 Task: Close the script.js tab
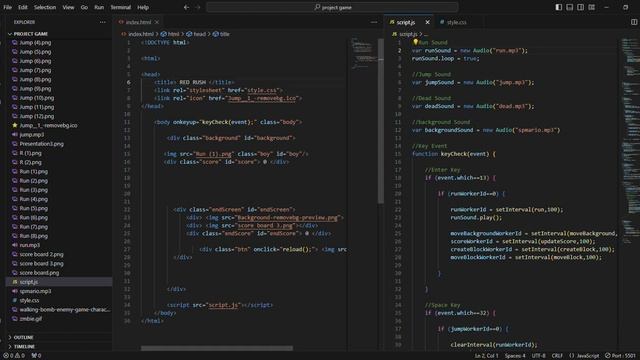pyautogui.click(x=427, y=22)
